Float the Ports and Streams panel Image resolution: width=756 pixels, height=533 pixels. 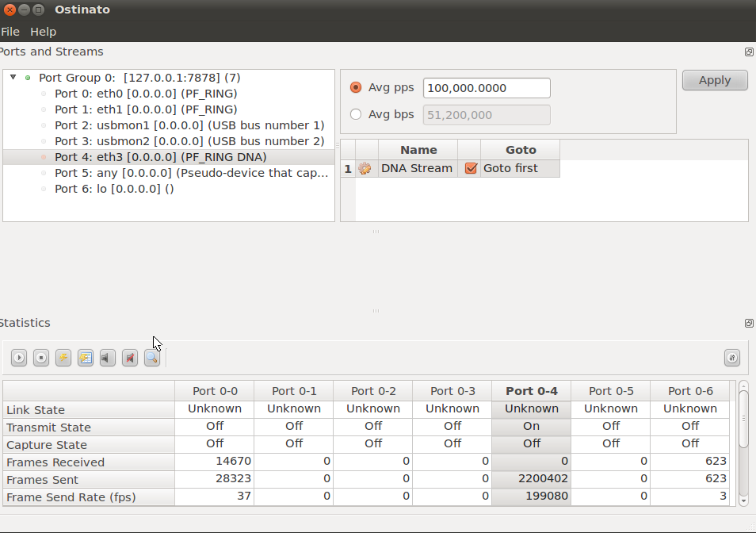pyautogui.click(x=749, y=52)
